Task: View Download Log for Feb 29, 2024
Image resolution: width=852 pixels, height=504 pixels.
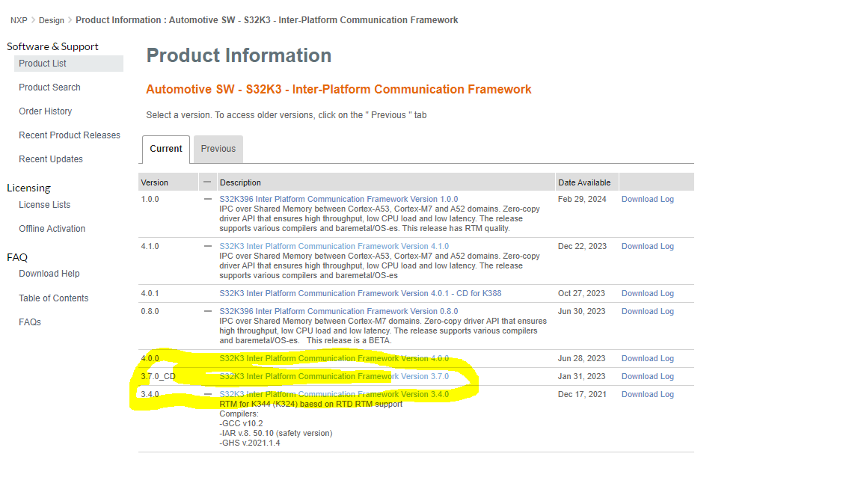Action: [x=648, y=200]
